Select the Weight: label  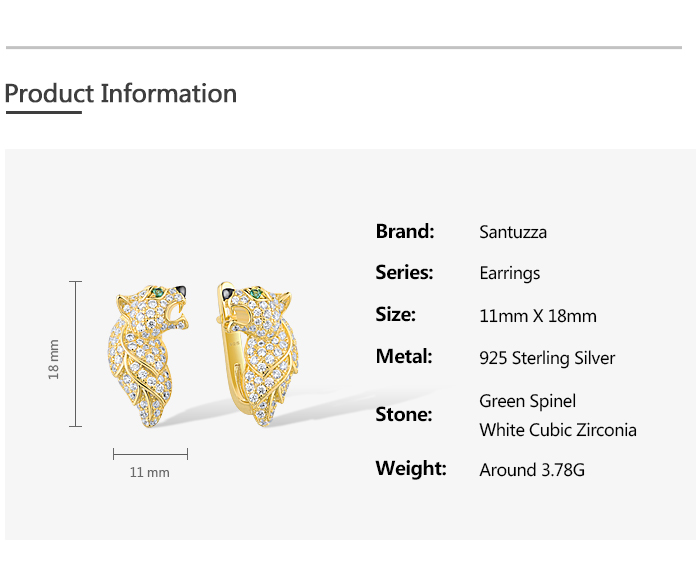pos(411,468)
